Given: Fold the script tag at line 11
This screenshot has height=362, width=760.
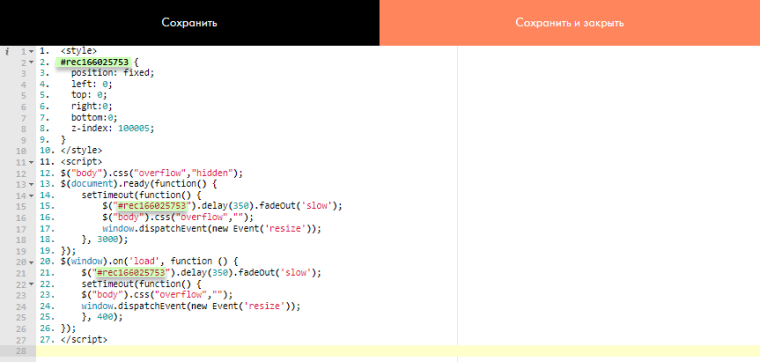Looking at the screenshot, I should (x=32, y=162).
